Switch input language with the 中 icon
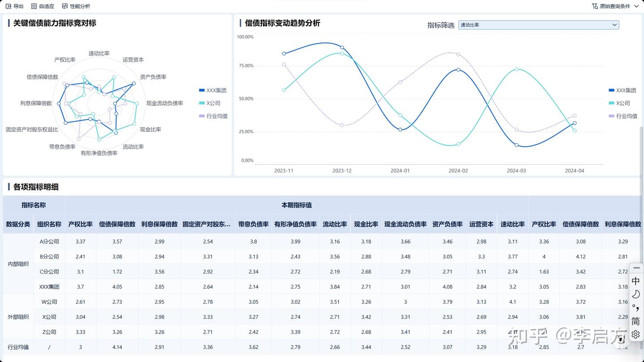 636,281
